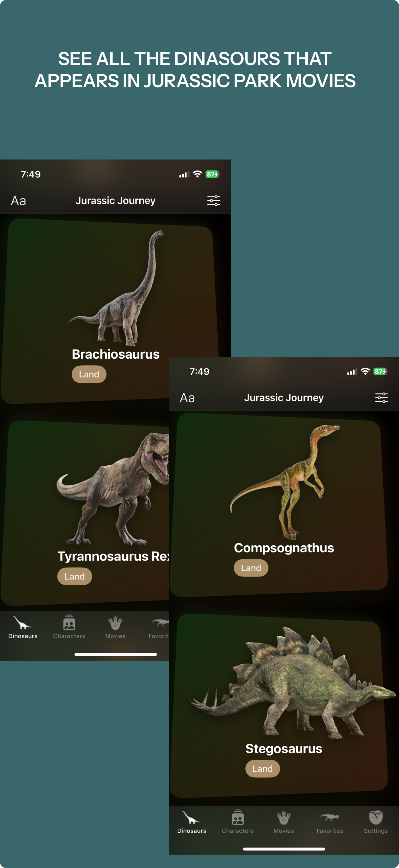Viewport: 399px width, 868px height.
Task: Tap Land tag under Tyrannosaurus Rex
Action: 75,576
